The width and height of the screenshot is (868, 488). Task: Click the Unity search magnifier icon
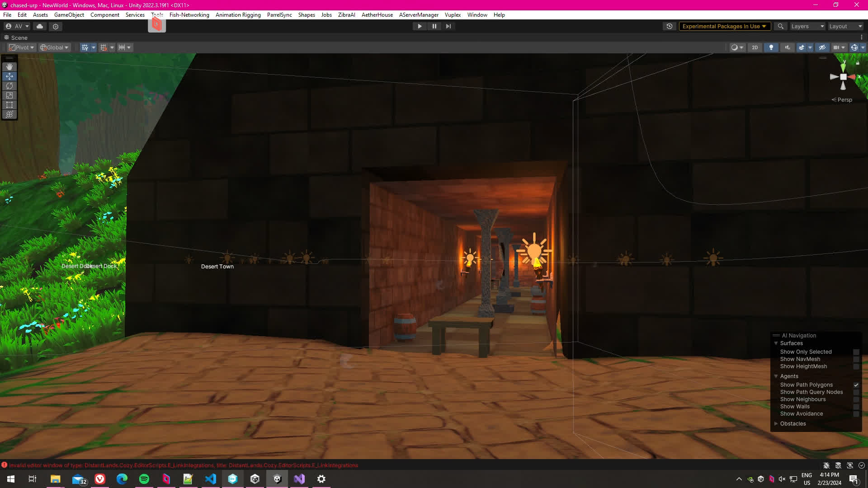780,26
